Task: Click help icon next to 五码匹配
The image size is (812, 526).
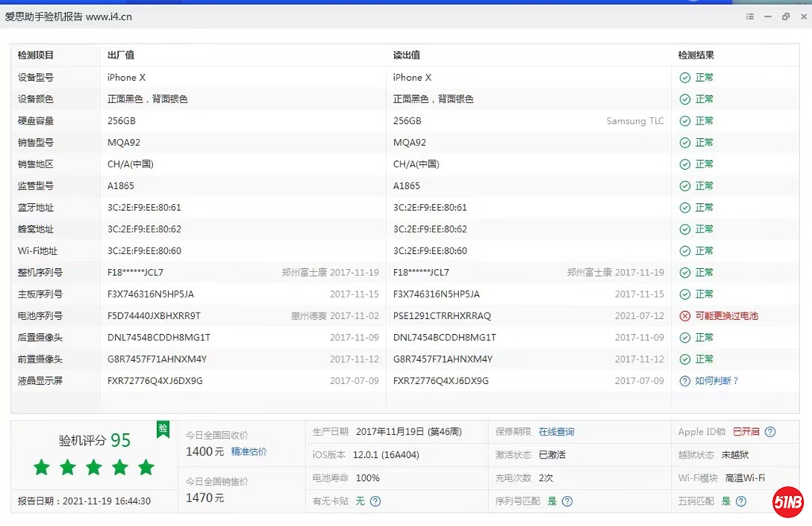Action: pos(741,501)
